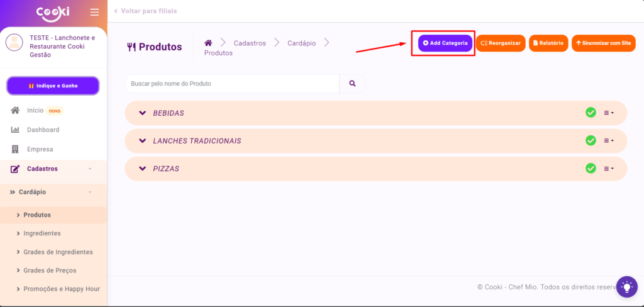The image size is (644, 307).
Task: Select Ingredientes in the Cardápio submenu
Action: (x=42, y=233)
